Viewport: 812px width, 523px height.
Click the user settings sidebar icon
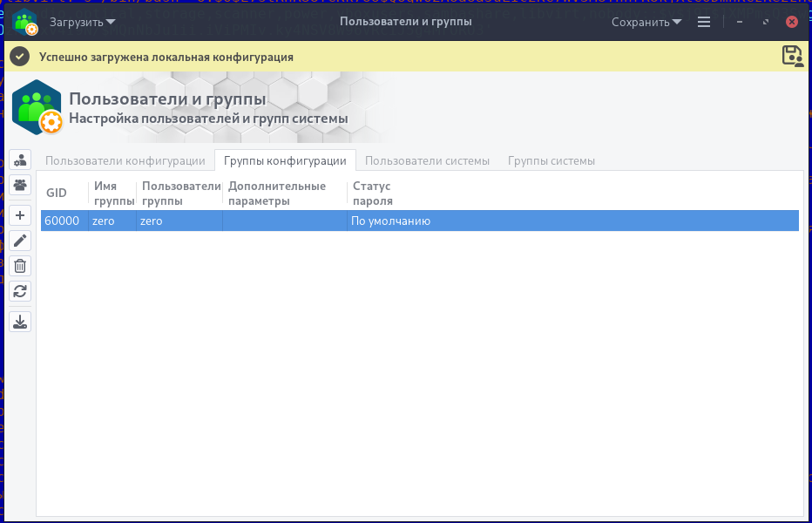[20, 160]
